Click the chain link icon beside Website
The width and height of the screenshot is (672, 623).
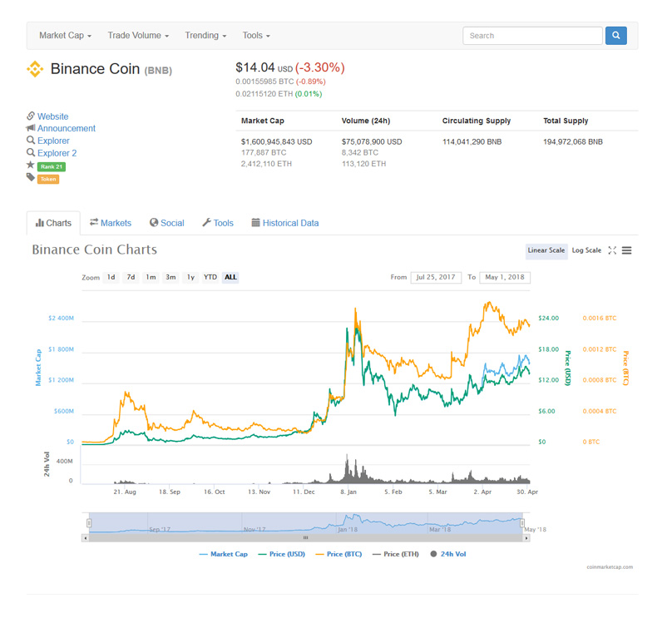tap(31, 116)
